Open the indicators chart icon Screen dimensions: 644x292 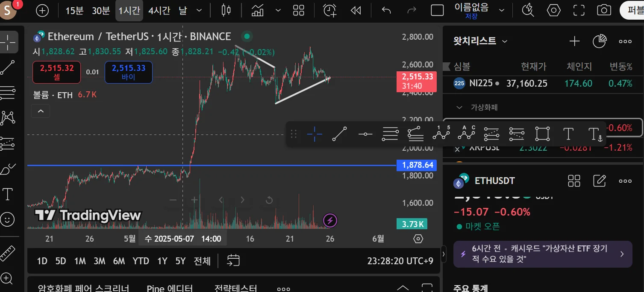257,10
